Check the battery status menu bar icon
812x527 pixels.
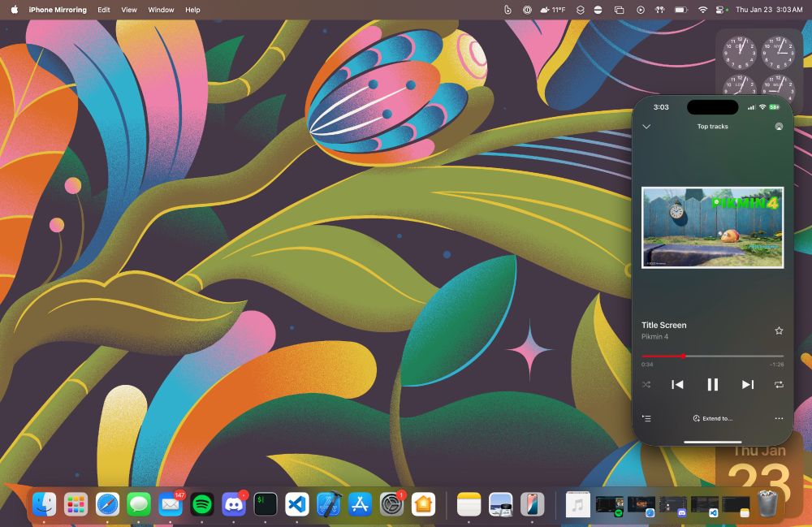(680, 9)
